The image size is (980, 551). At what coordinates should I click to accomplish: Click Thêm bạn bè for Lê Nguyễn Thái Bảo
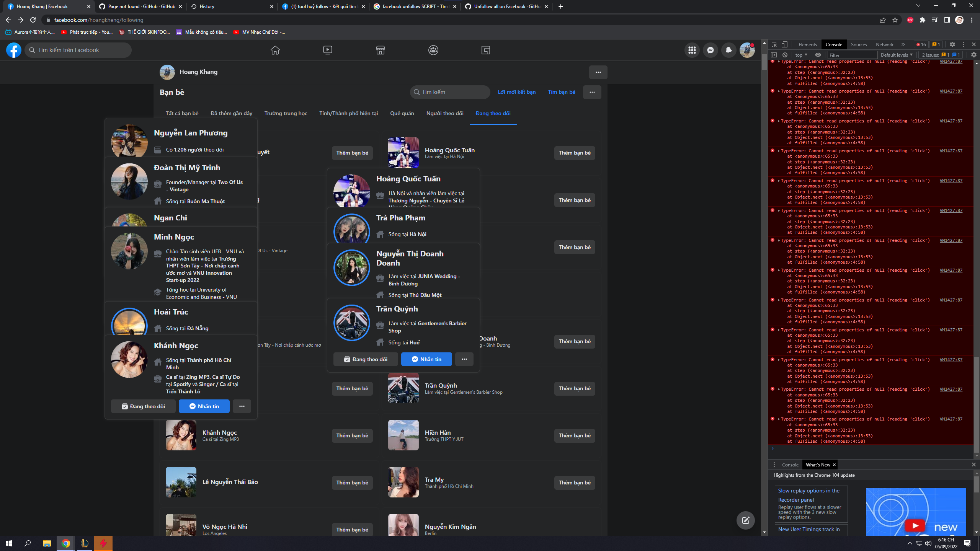tap(352, 483)
